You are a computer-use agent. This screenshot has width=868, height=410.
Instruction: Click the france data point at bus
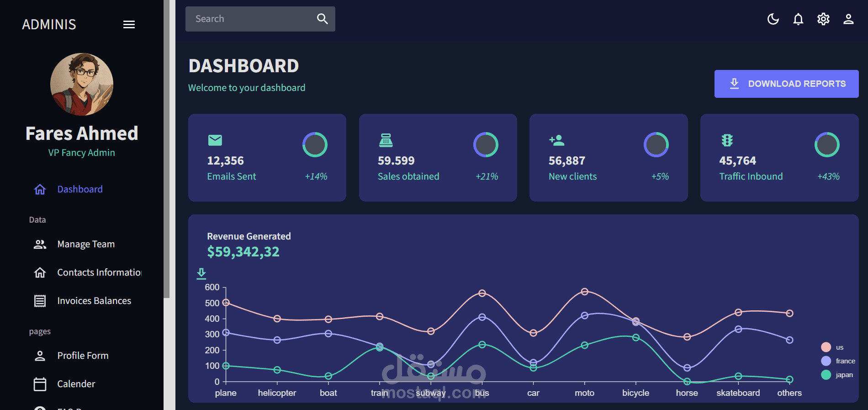[x=482, y=317]
